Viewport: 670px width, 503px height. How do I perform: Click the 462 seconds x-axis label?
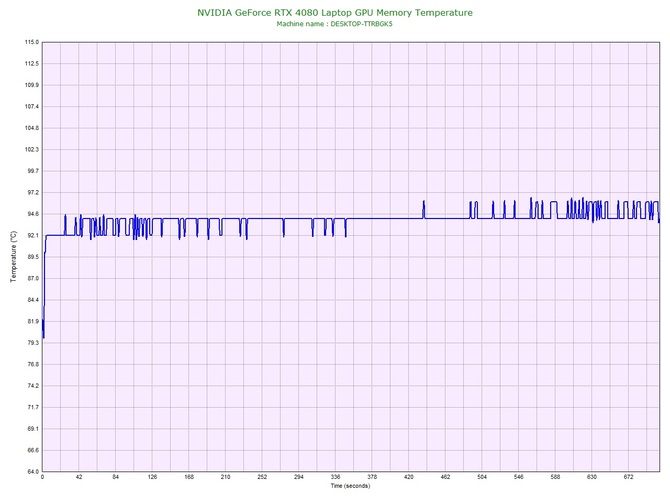[445, 477]
